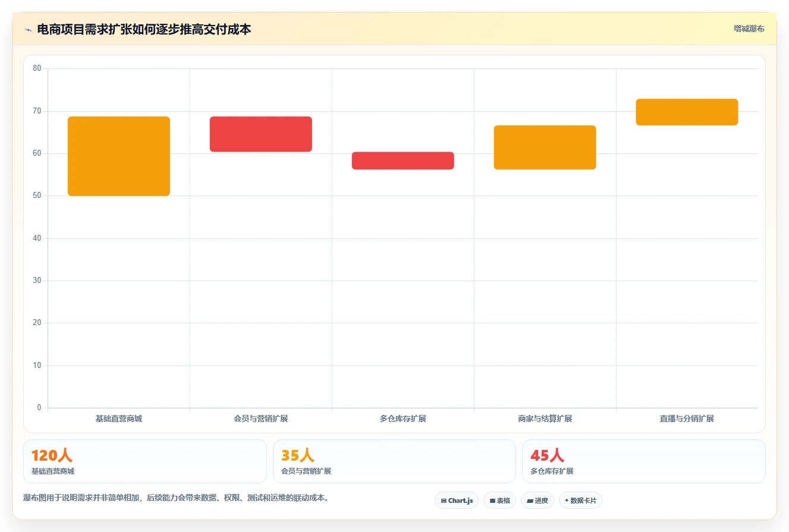Select the orange 基础直营商城 waterfall bar
This screenshot has height=532, width=789.
(119, 156)
